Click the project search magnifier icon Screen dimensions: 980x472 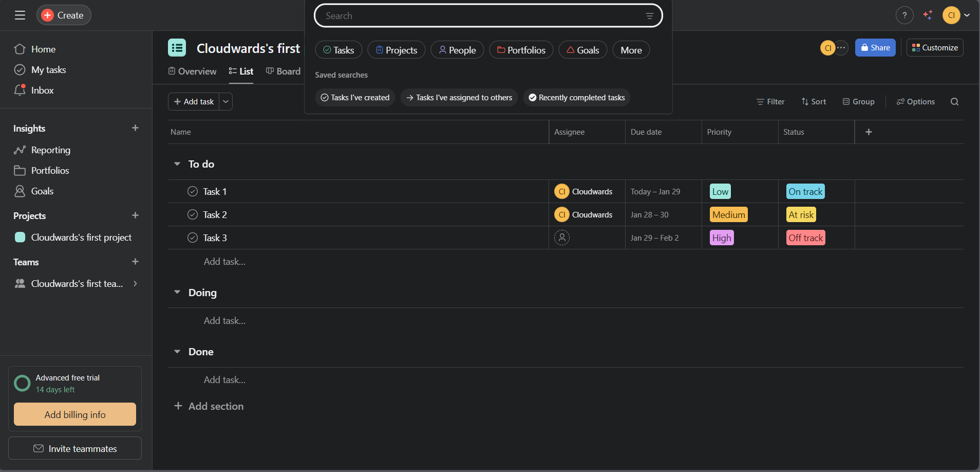click(954, 102)
